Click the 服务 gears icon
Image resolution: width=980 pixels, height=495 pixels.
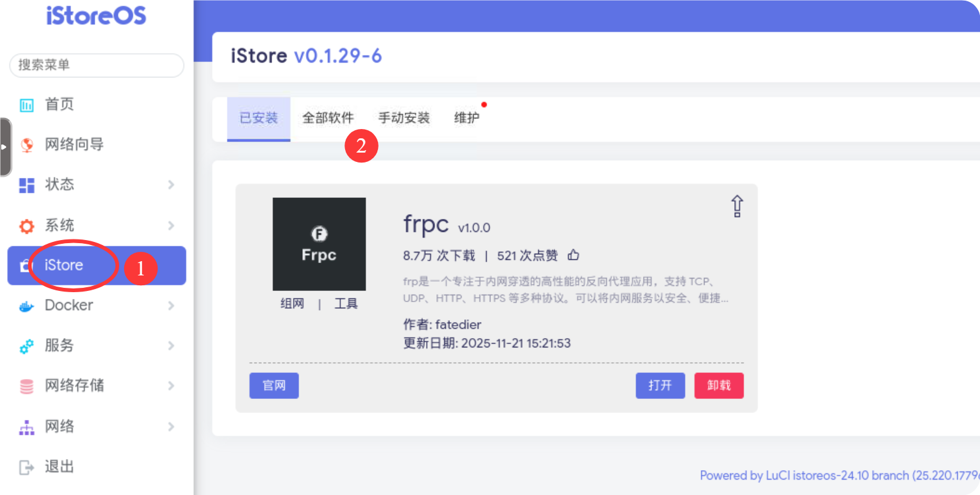point(27,346)
